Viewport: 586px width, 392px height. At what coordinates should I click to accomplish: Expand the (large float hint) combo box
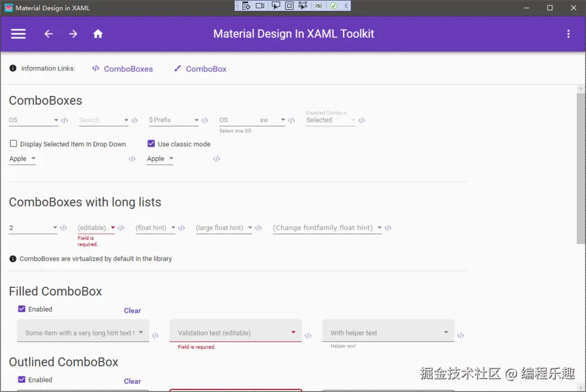click(x=224, y=228)
